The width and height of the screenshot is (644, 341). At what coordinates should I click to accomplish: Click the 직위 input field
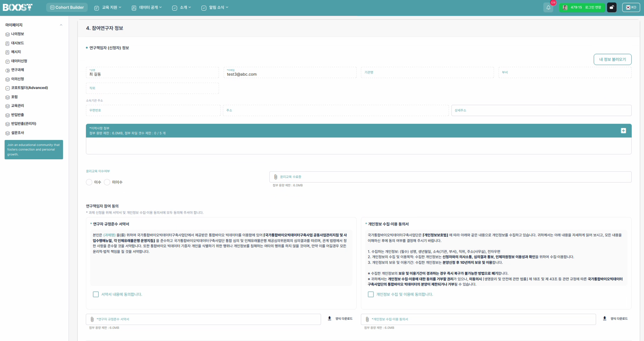(152, 88)
